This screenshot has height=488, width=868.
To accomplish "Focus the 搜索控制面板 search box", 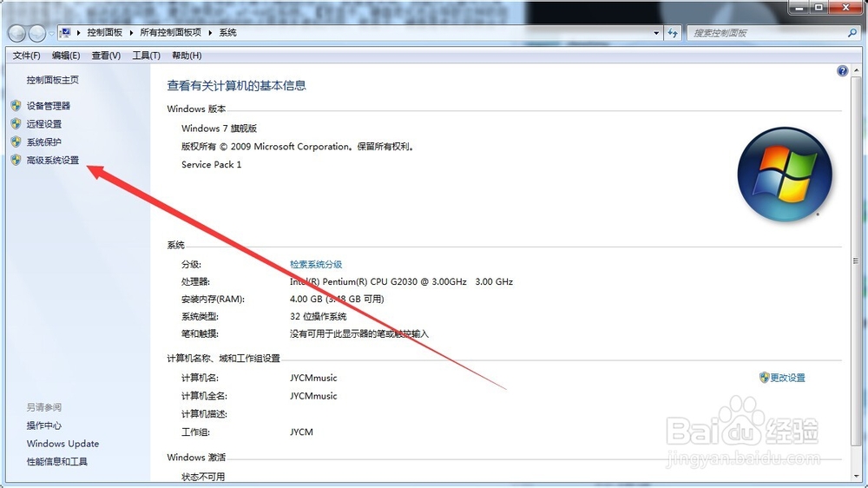I will click(766, 33).
